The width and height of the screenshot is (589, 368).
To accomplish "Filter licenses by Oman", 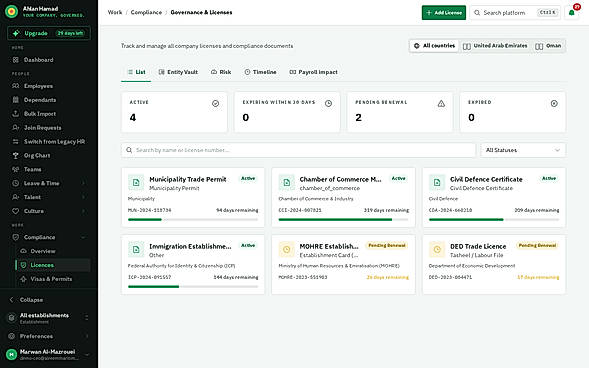I will [548, 46].
